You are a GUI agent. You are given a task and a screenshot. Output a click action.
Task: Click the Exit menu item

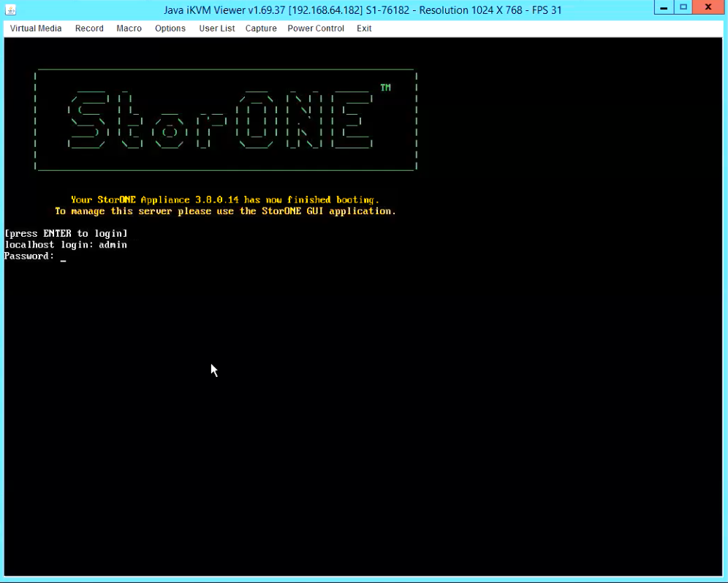point(364,28)
